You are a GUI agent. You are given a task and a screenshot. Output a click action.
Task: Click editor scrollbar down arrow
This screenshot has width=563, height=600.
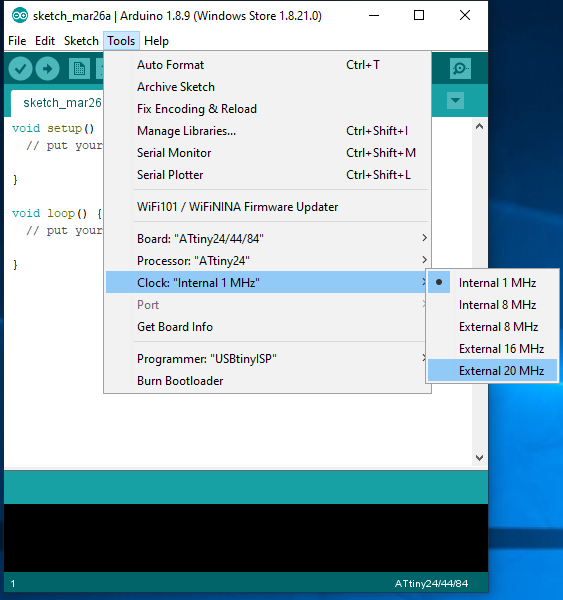[x=479, y=458]
